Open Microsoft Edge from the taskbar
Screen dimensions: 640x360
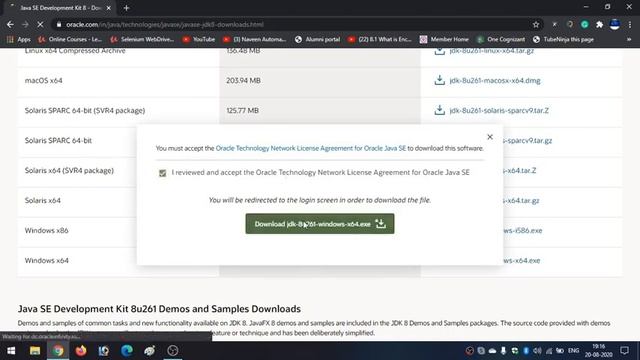pos(127,351)
